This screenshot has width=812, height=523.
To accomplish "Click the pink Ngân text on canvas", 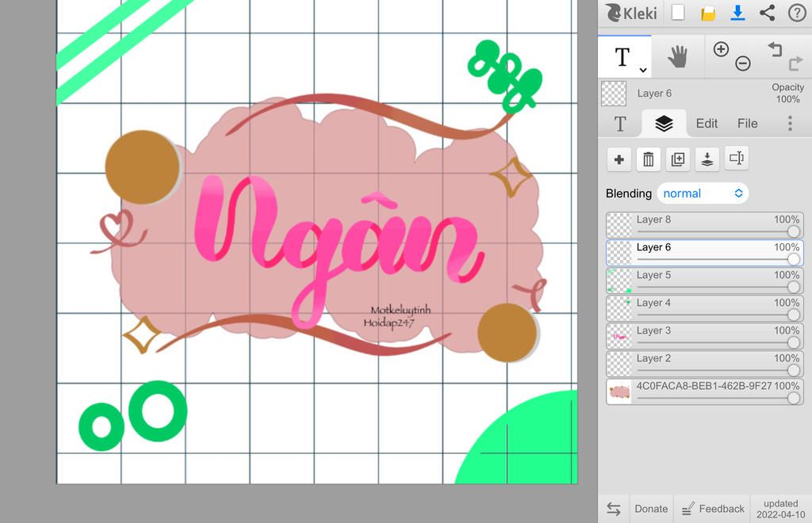I will 339,251.
